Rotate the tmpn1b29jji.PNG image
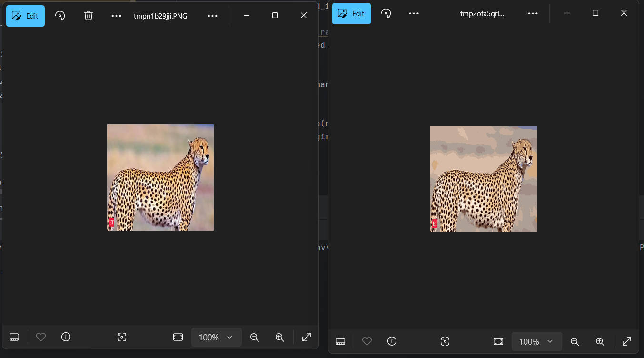 (x=60, y=16)
